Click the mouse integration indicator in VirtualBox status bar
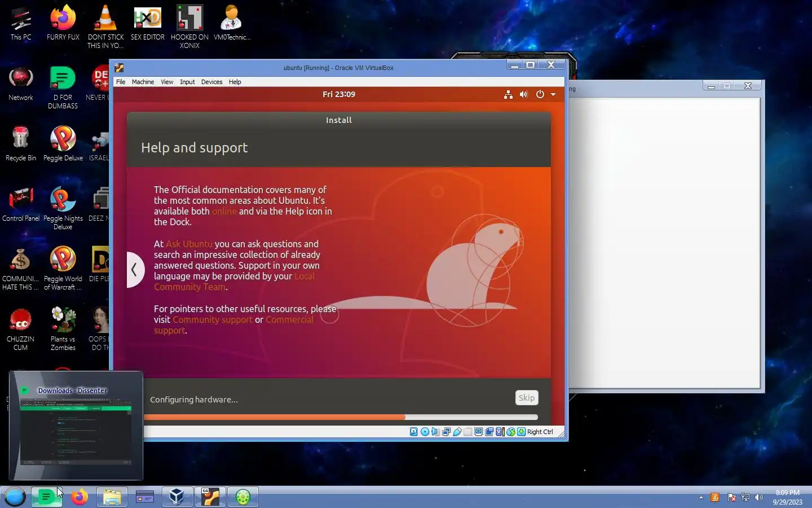 click(511, 432)
